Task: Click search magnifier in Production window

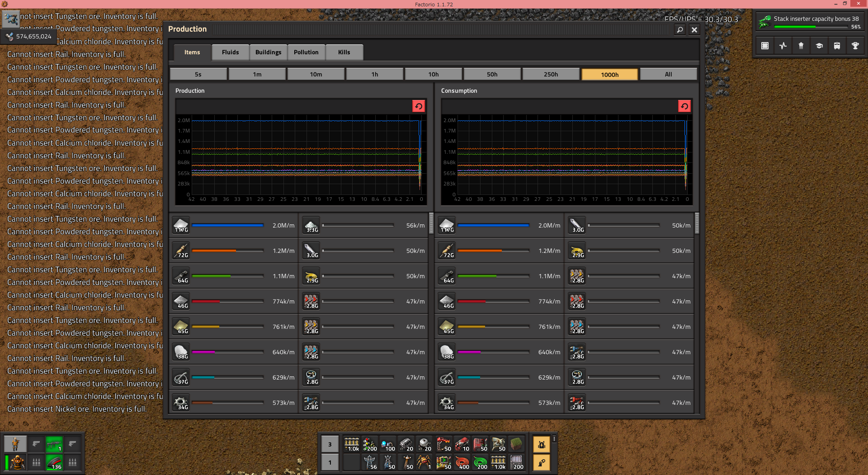Action: coord(680,30)
